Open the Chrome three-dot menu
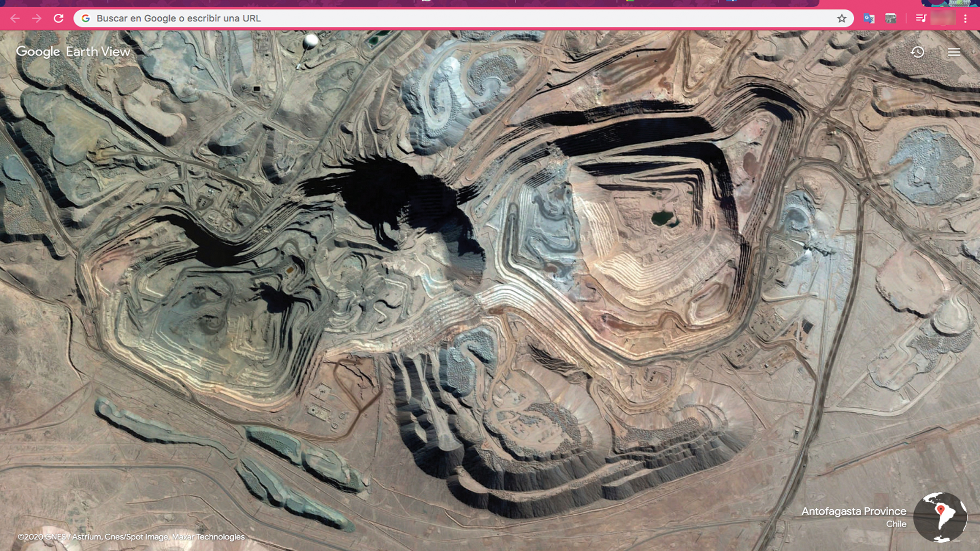980x551 pixels. tap(965, 18)
